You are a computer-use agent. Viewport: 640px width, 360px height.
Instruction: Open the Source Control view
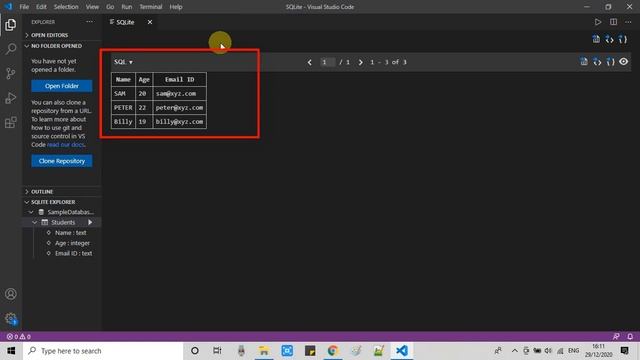(11, 73)
